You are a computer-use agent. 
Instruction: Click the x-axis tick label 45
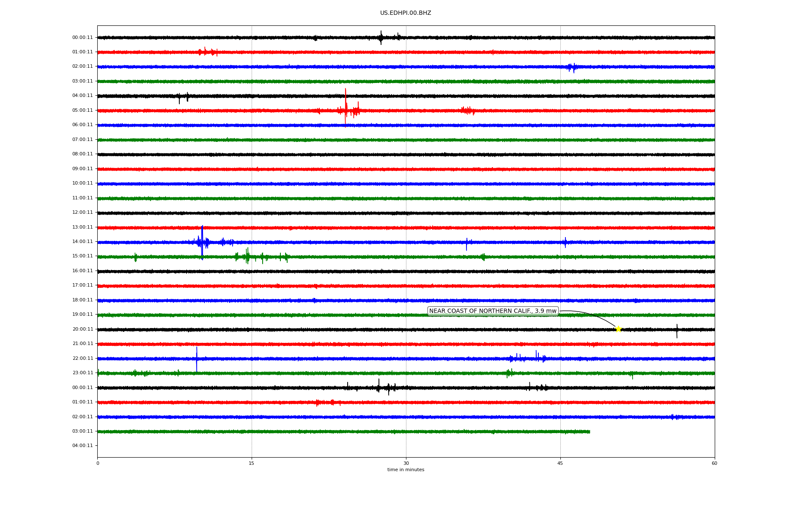pos(560,464)
